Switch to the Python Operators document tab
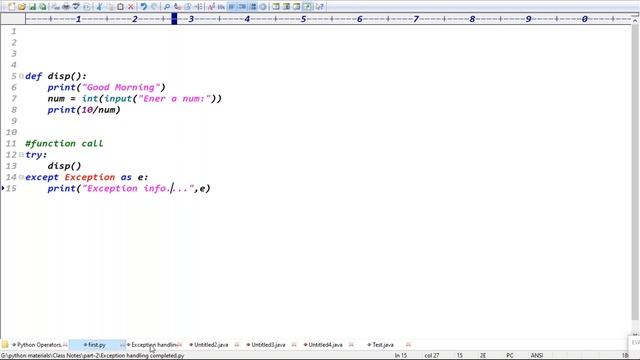Viewport: 640px width, 360px height. click(39, 345)
